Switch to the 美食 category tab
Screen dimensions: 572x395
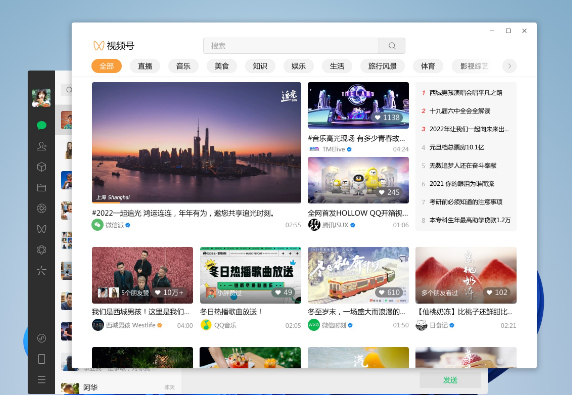coord(222,66)
